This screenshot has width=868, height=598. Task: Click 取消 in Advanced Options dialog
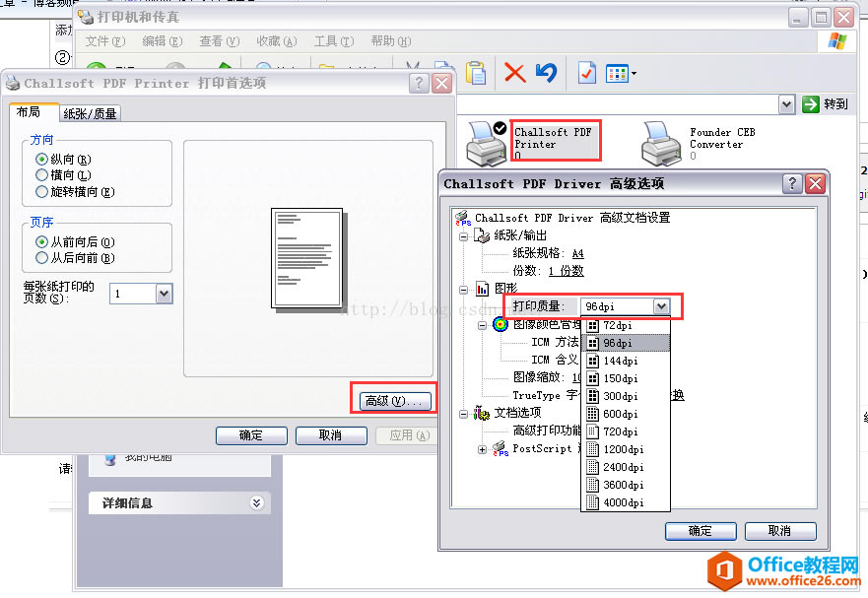[x=780, y=531]
